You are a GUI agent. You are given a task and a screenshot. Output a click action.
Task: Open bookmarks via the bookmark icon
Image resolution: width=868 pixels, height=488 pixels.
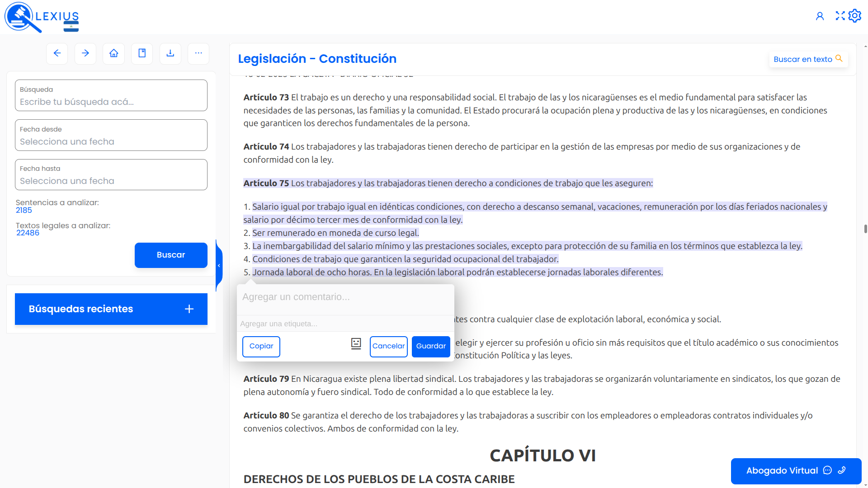(142, 53)
